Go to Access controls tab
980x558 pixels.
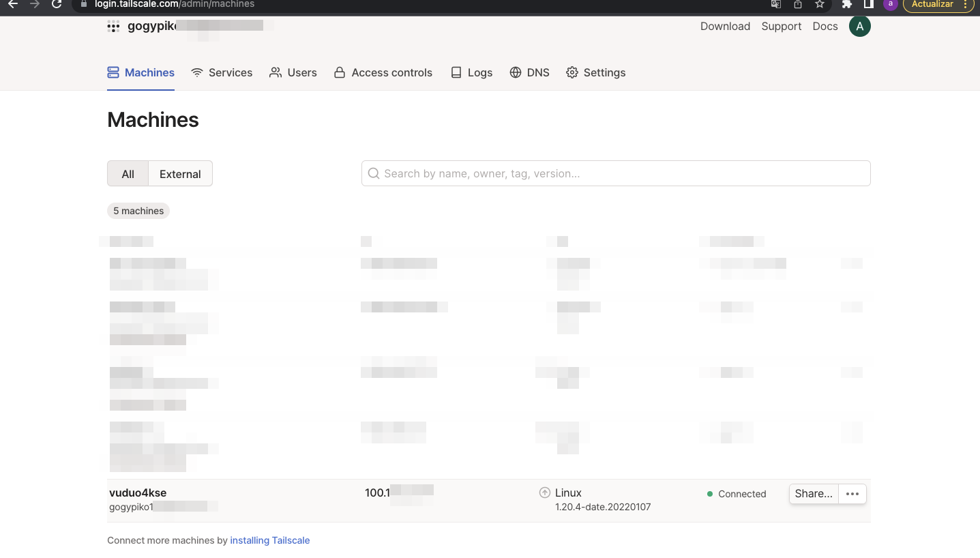(383, 72)
